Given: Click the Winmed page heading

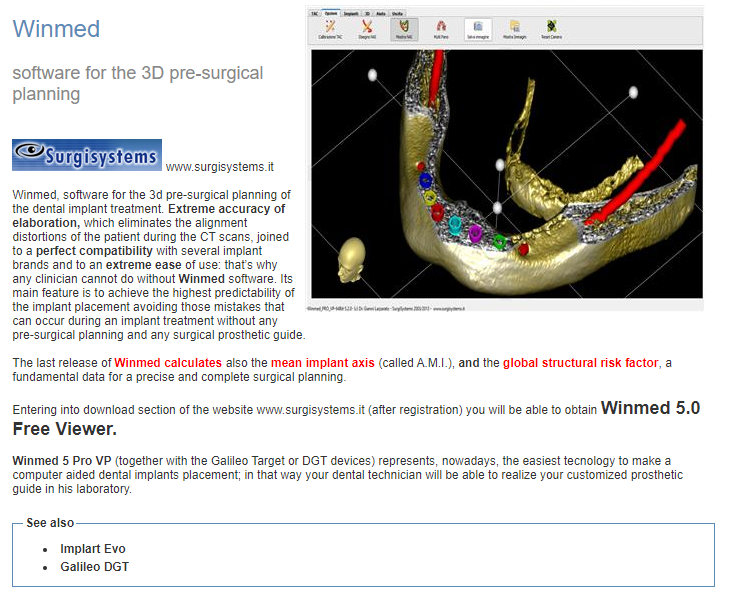Looking at the screenshot, I should pyautogui.click(x=56, y=29).
